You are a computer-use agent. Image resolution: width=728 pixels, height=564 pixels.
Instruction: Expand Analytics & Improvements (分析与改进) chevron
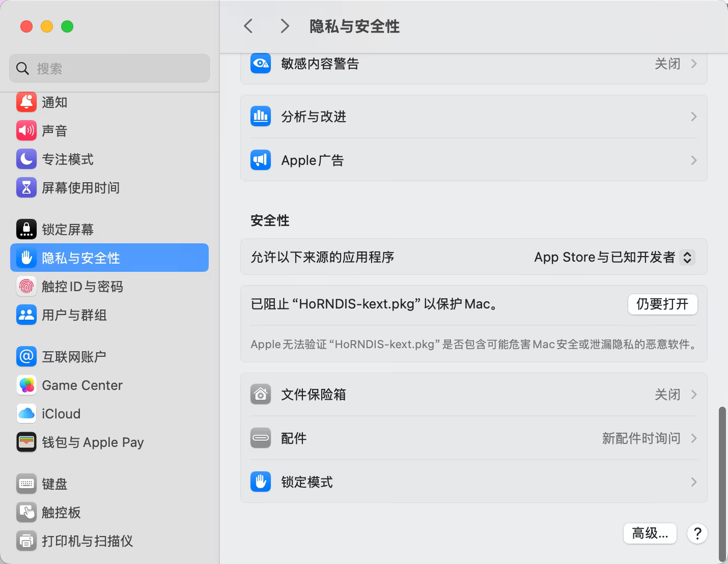(x=693, y=117)
